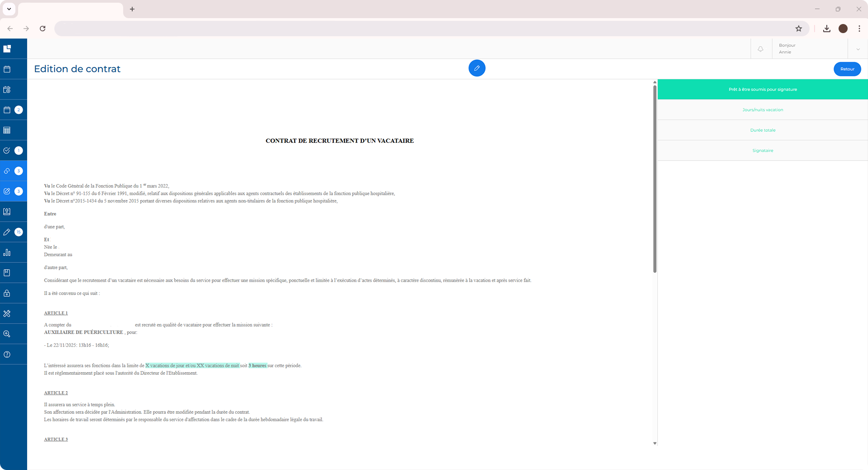Click the notification bell icon
The image size is (868, 470).
(760, 49)
